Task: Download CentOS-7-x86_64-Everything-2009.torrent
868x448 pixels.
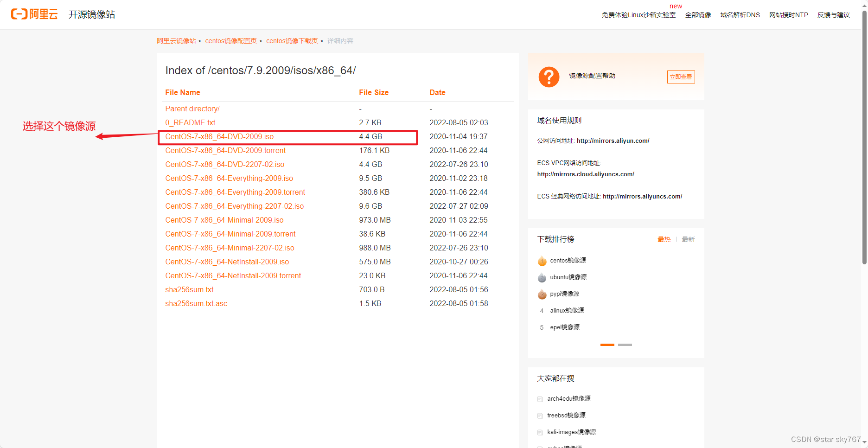Action: (235, 192)
